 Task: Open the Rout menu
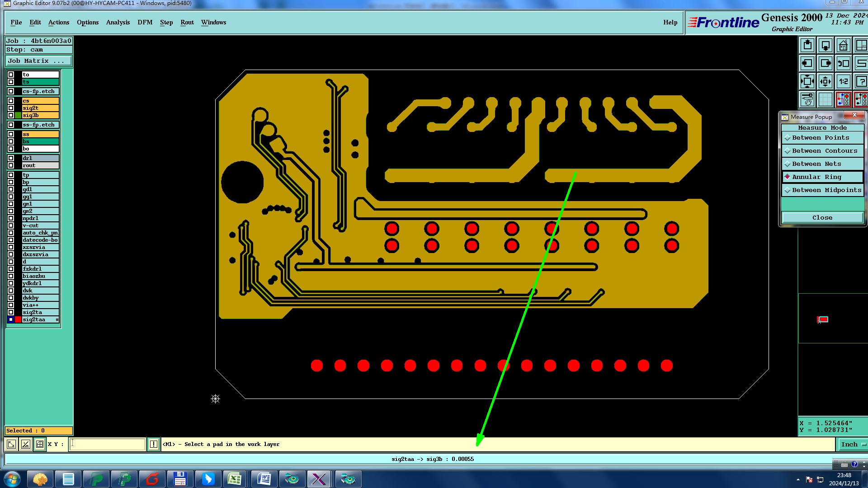187,22
